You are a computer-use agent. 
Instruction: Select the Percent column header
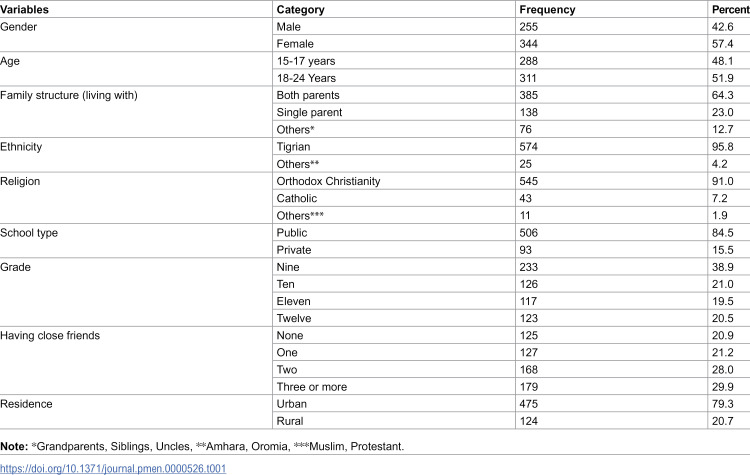(730, 10)
